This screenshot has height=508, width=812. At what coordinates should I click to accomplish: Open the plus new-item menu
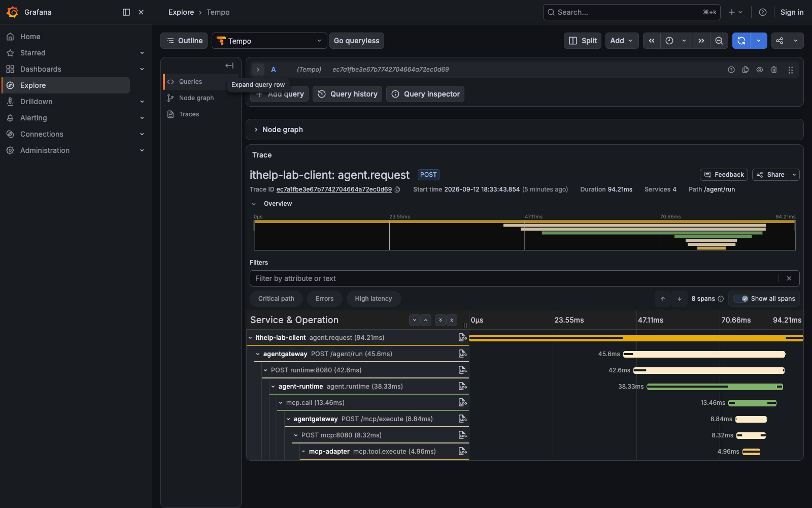[735, 12]
